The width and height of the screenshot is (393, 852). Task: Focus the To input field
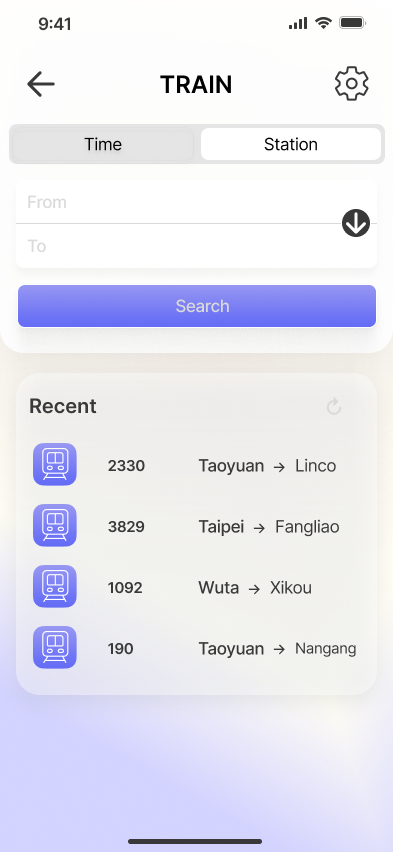coord(179,246)
